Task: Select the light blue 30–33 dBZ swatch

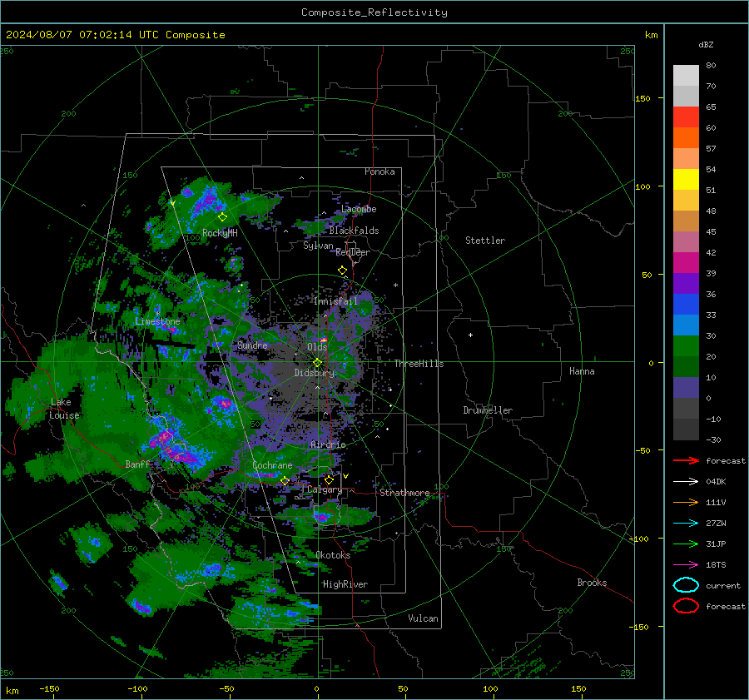Action: [686, 325]
